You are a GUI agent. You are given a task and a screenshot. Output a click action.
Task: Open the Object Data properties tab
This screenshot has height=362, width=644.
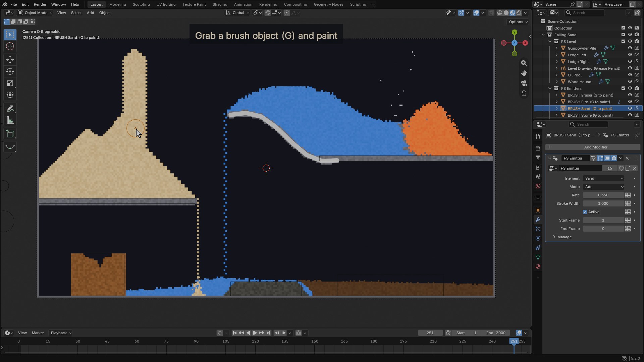point(538,257)
